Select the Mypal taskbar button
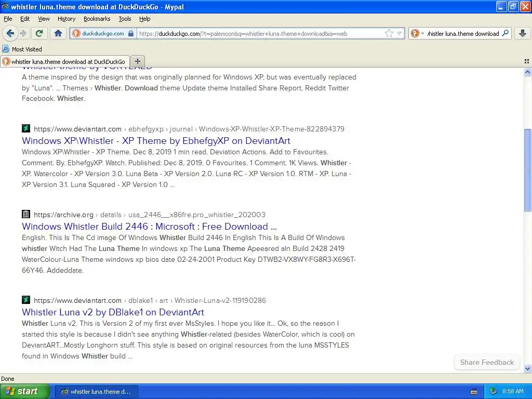This screenshot has height=399, width=532. point(96,392)
